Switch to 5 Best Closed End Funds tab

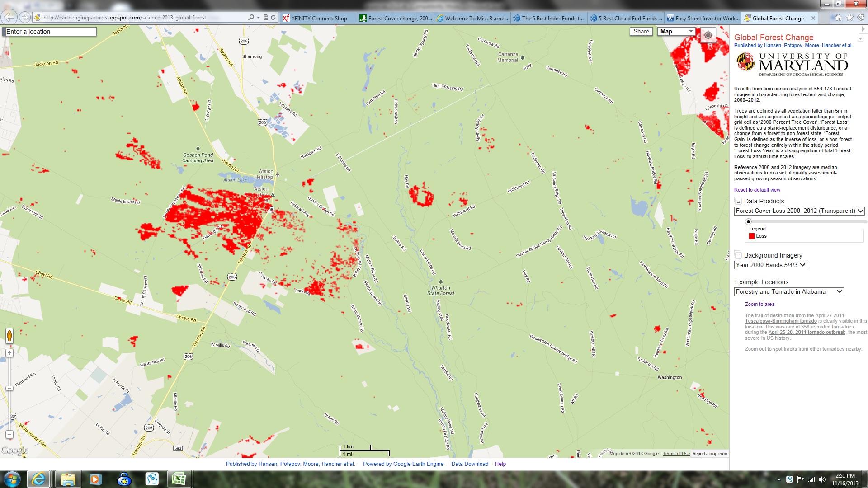coord(626,19)
